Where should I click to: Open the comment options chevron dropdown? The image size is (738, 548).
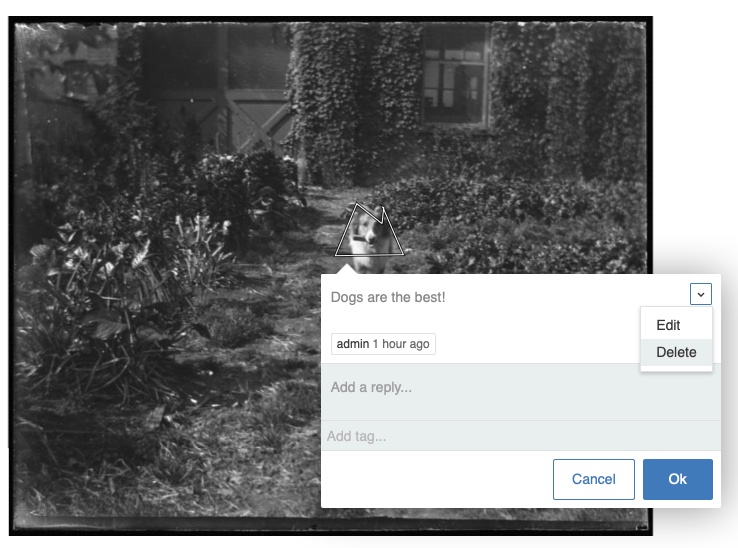pyautogui.click(x=700, y=294)
